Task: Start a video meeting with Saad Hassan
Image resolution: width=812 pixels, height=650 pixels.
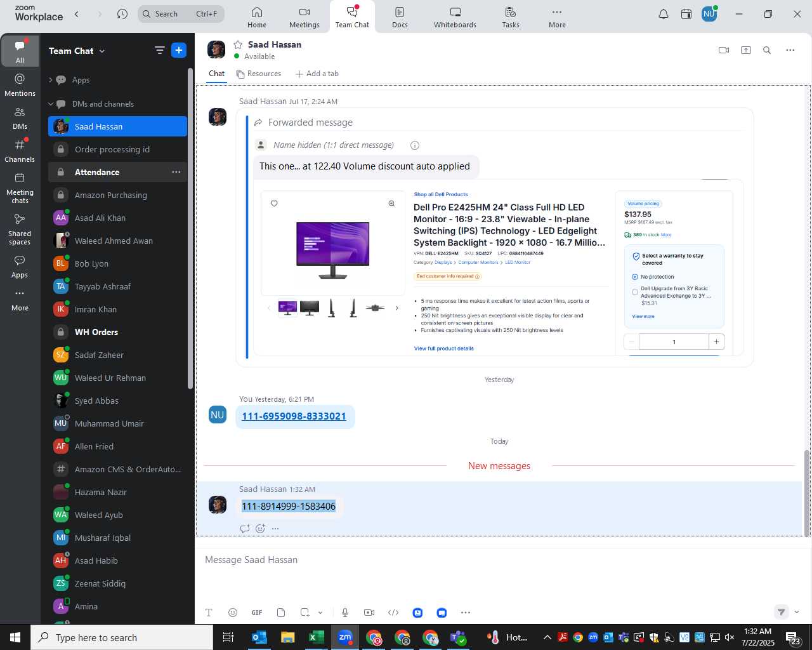Action: coord(724,50)
